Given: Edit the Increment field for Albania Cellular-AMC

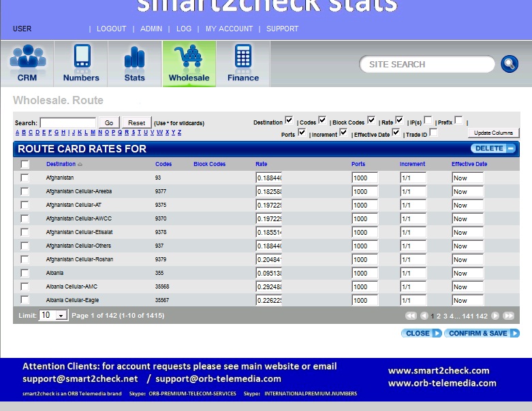Looking at the screenshot, I should 413,286.
